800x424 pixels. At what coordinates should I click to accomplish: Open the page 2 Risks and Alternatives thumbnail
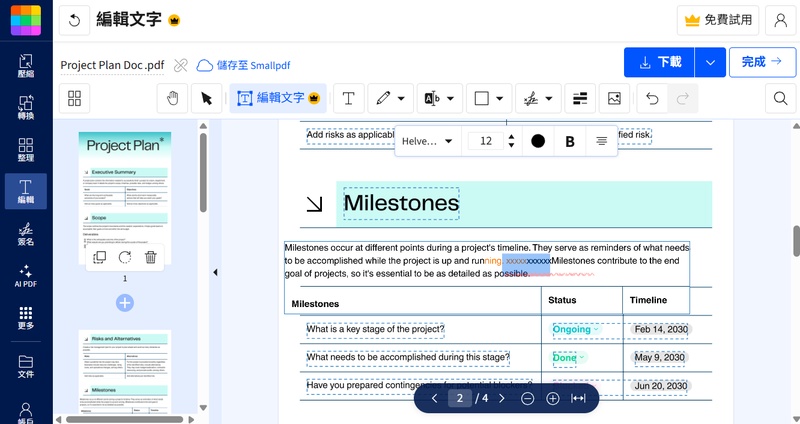125,371
